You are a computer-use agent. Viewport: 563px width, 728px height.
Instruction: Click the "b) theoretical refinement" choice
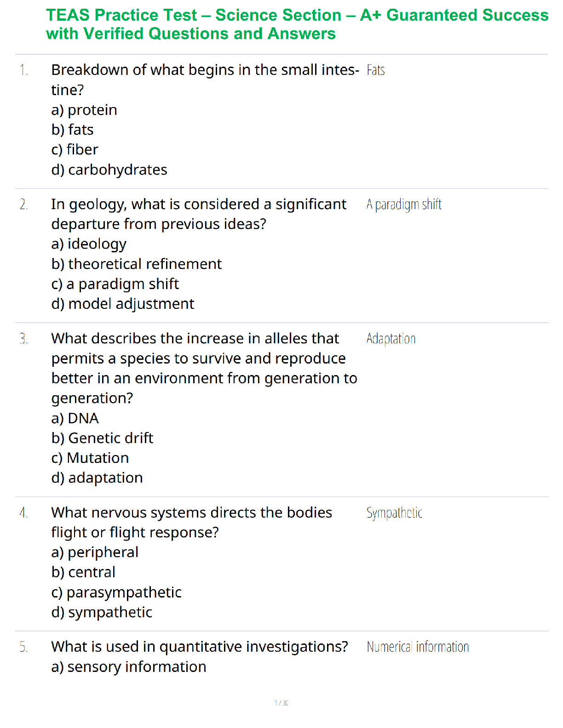coord(137,264)
